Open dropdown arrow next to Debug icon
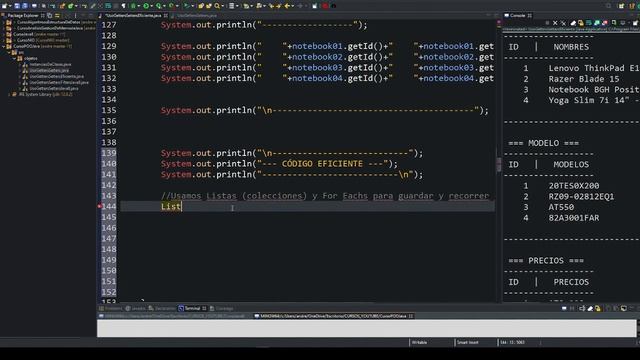This screenshot has height=360, width=640. 139,6
